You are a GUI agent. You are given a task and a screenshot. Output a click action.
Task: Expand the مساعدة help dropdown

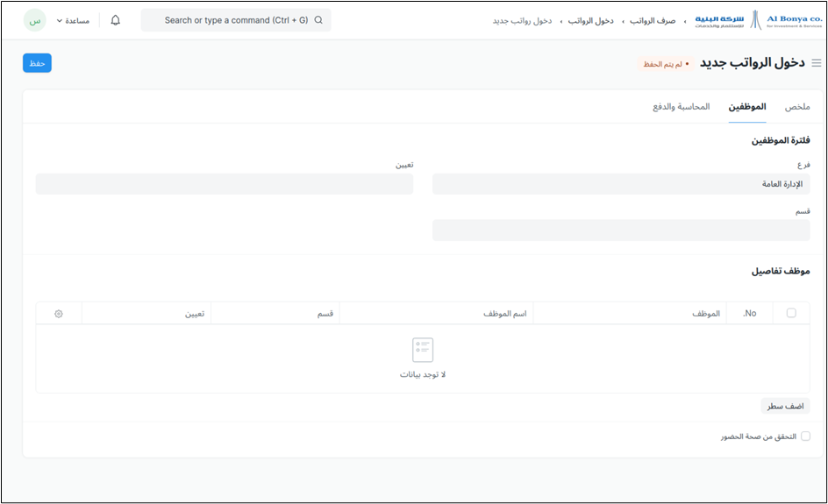pyautogui.click(x=72, y=20)
